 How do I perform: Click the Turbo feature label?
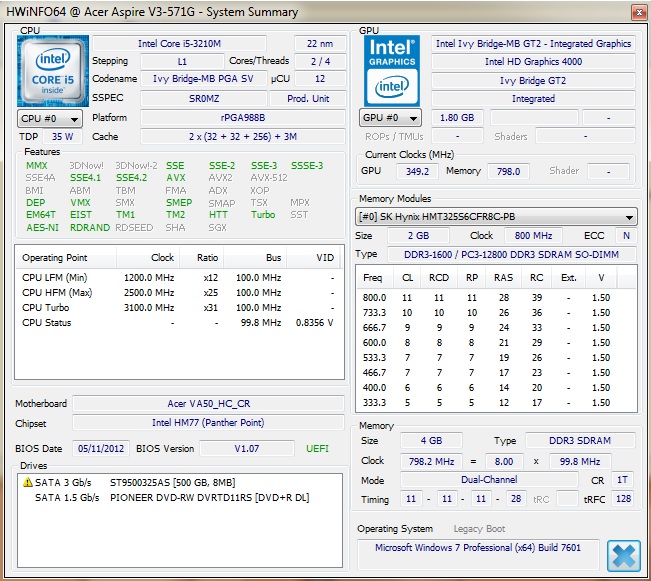coord(263,215)
